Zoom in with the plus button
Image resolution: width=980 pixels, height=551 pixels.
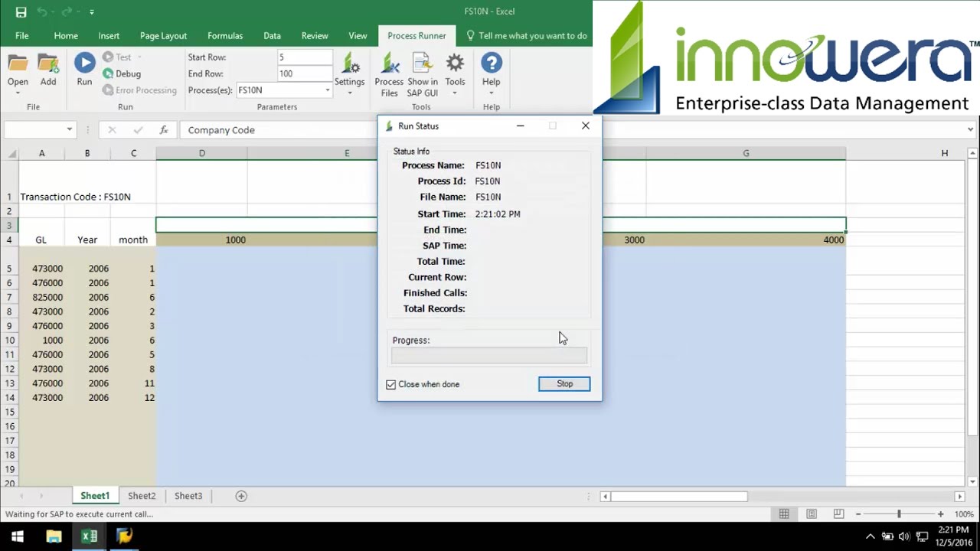click(940, 514)
